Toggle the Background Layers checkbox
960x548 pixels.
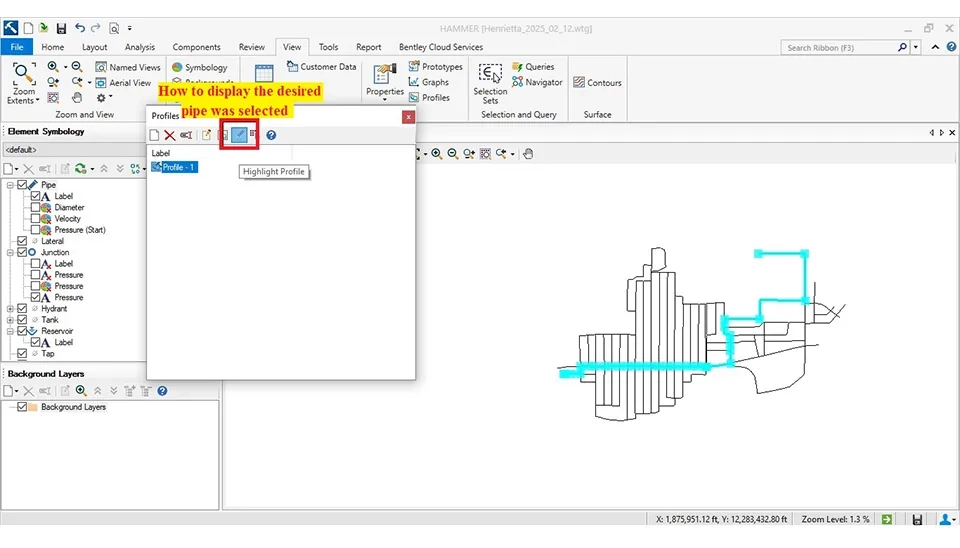(x=23, y=407)
